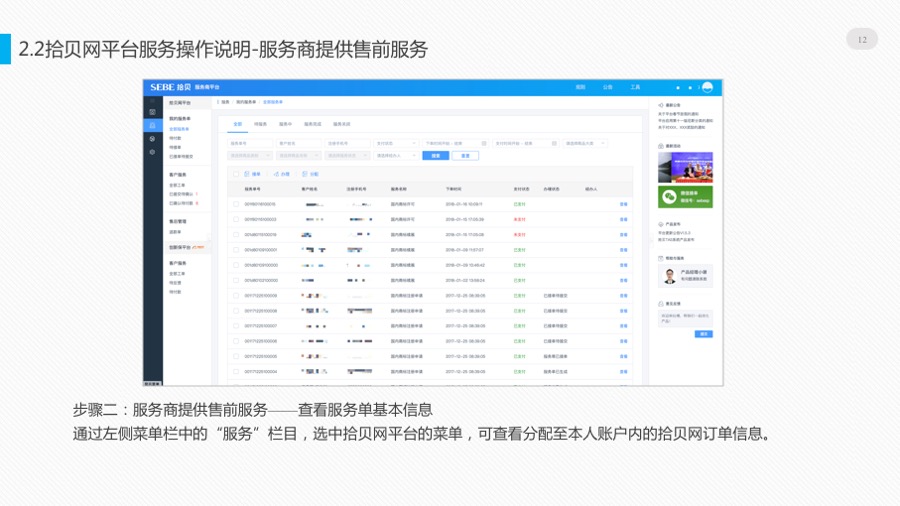The width and height of the screenshot is (900, 506).
Task: Select 已接单待提交 in the left menu
Action: 181,157
